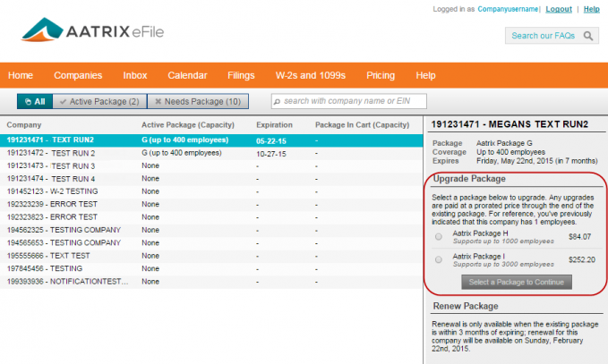This screenshot has height=364, width=608.
Task: Click G (up to 400 employees) in TEST RUN 2 row
Action: click(x=182, y=153)
